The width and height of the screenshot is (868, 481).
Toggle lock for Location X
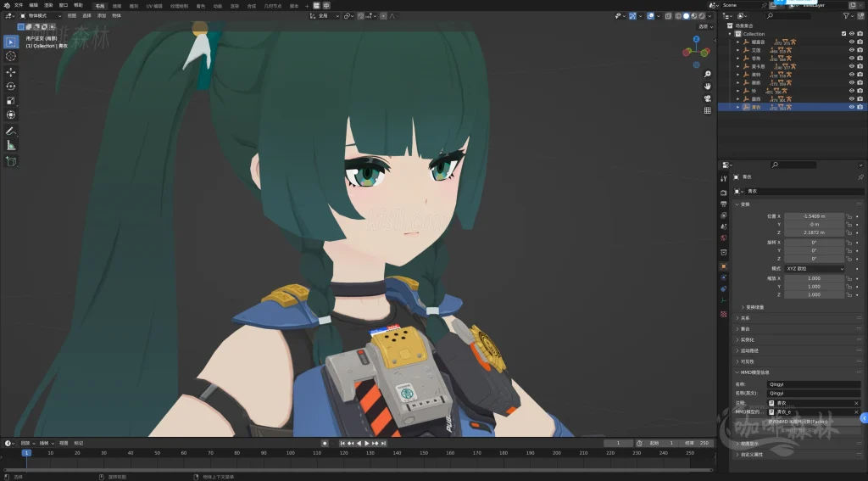click(x=849, y=216)
